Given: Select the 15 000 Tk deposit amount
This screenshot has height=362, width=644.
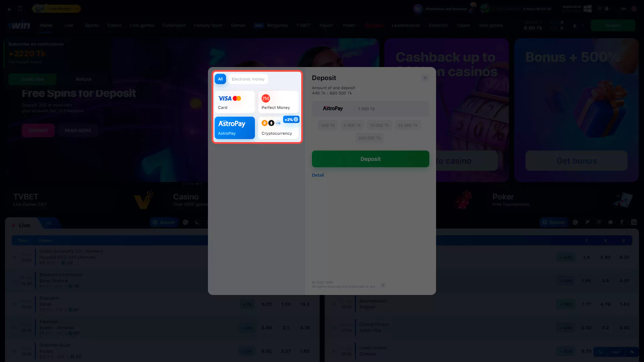Looking at the screenshot, I should [379, 125].
